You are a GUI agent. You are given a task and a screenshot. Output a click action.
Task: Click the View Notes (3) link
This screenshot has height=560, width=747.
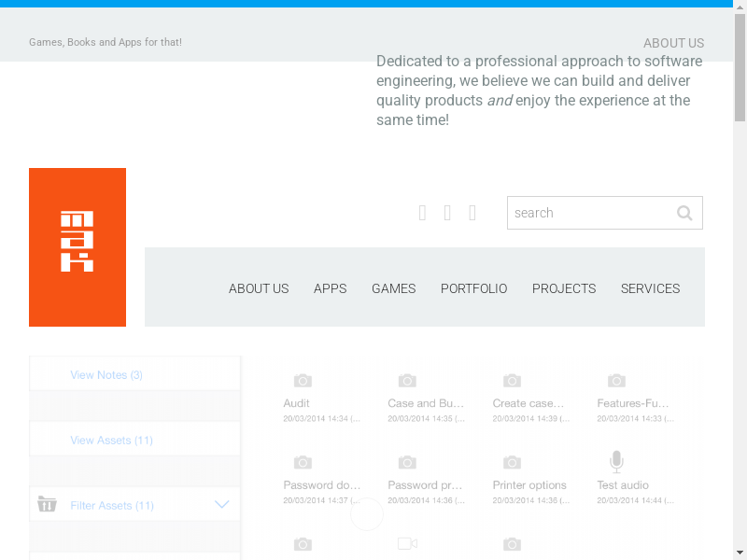click(x=106, y=375)
